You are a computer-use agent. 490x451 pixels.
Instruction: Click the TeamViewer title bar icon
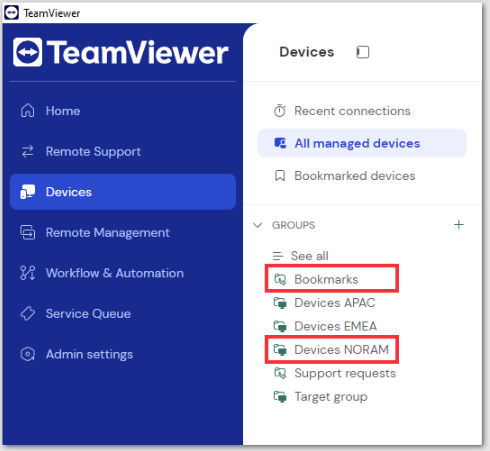tap(11, 13)
